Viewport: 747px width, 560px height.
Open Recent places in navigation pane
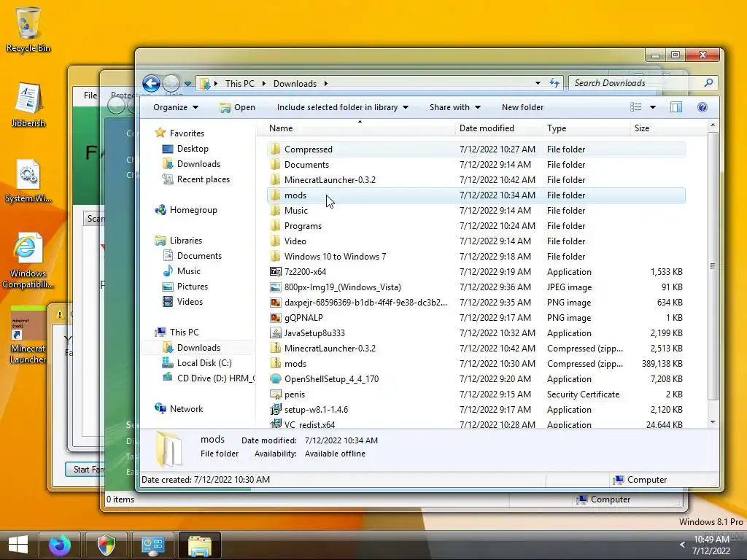tap(196, 179)
